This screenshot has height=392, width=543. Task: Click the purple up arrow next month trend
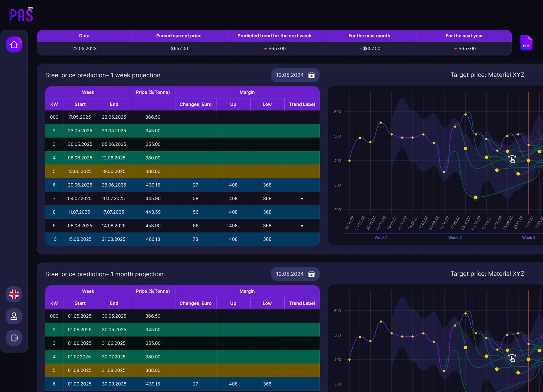point(361,49)
